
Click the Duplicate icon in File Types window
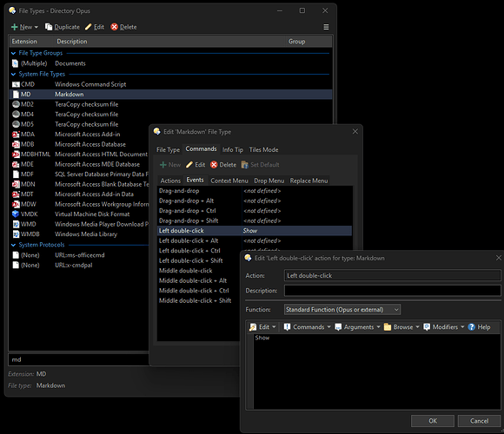[x=49, y=27]
